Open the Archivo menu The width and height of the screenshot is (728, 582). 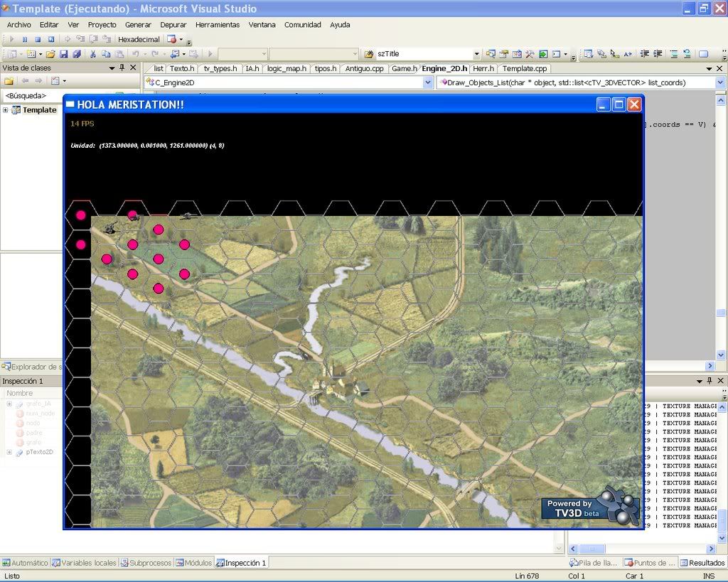19,25
